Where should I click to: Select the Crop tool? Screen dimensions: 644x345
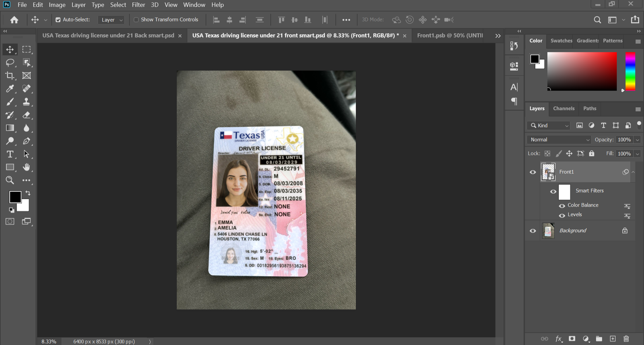10,76
